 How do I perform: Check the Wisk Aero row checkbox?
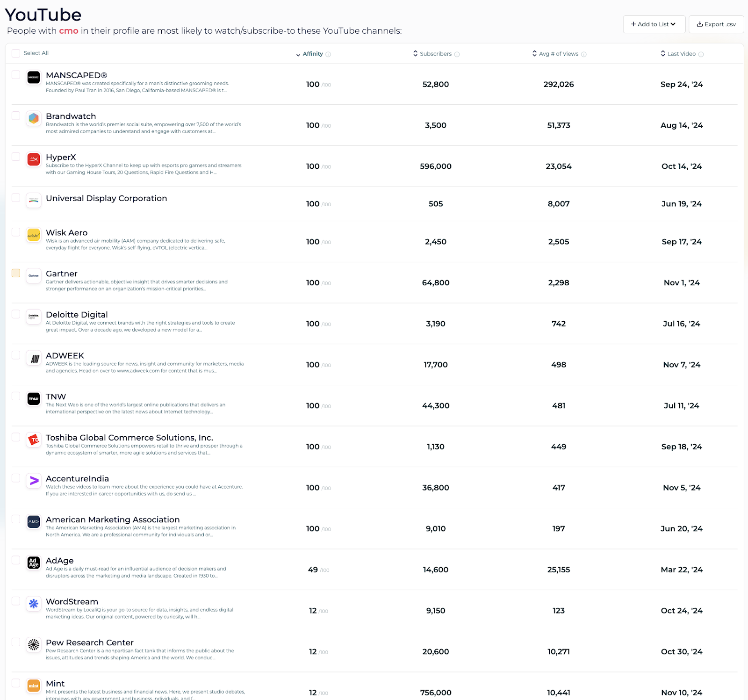point(16,232)
